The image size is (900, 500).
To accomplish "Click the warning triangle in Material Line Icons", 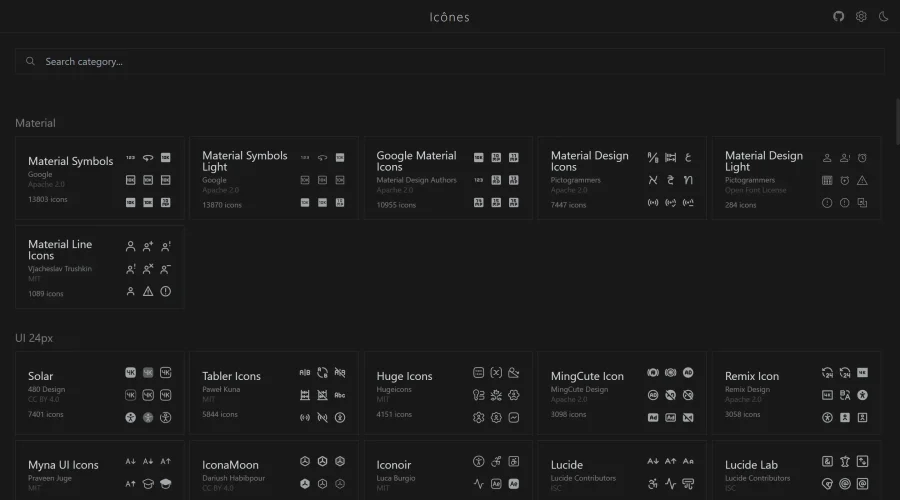I will pos(148,291).
